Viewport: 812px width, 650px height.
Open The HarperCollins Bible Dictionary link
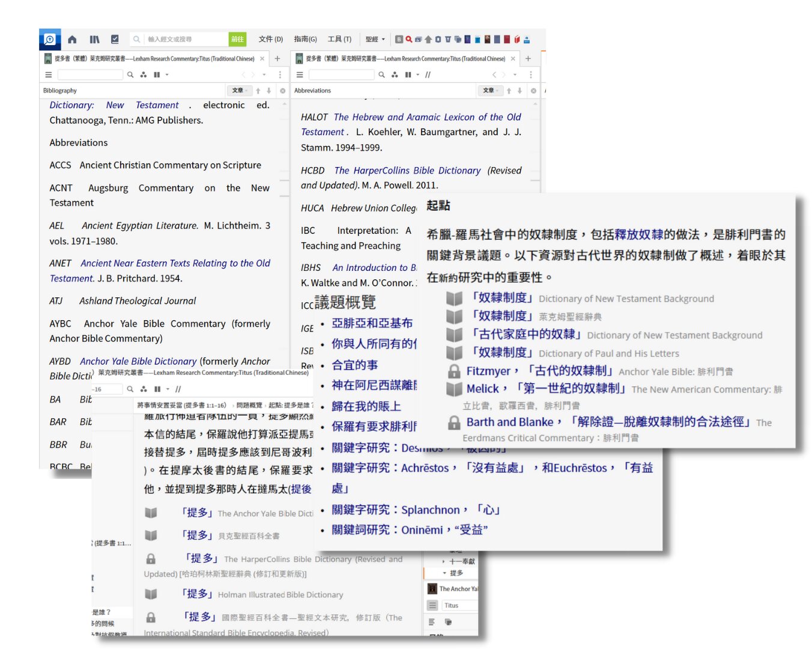[x=407, y=171]
